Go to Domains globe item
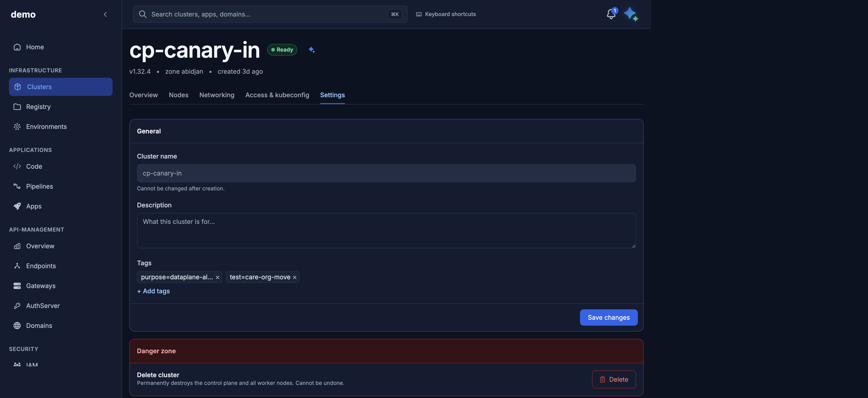Screen dimensions: 868x398 (x=61, y=326)
